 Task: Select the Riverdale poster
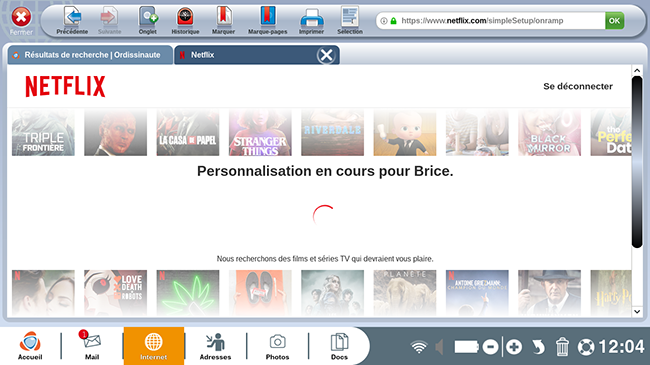332,133
